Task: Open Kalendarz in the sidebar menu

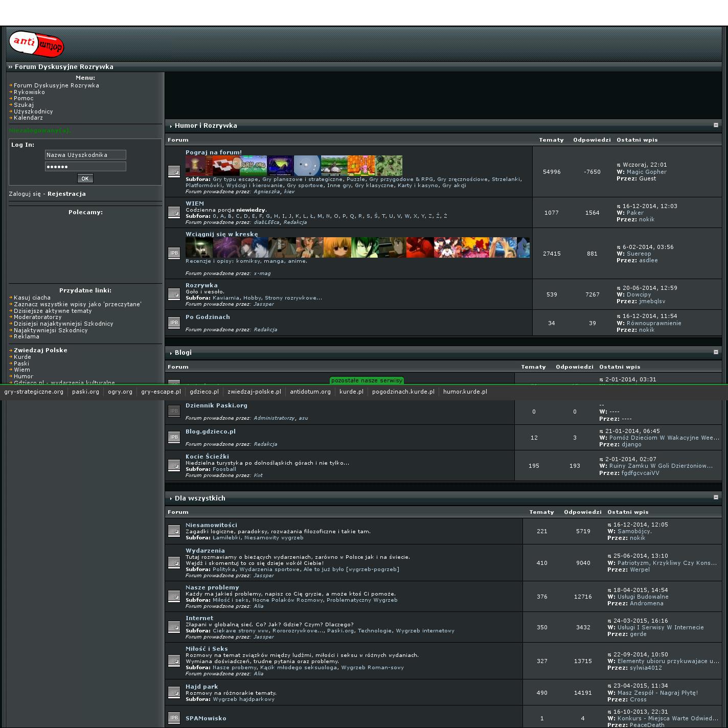Action: click(28, 118)
